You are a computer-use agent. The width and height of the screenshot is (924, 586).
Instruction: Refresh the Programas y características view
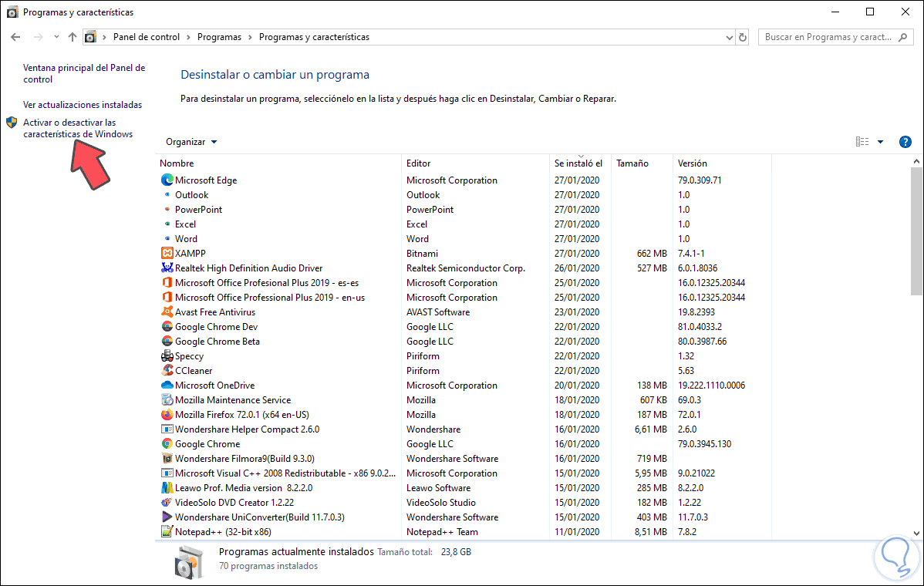(743, 37)
